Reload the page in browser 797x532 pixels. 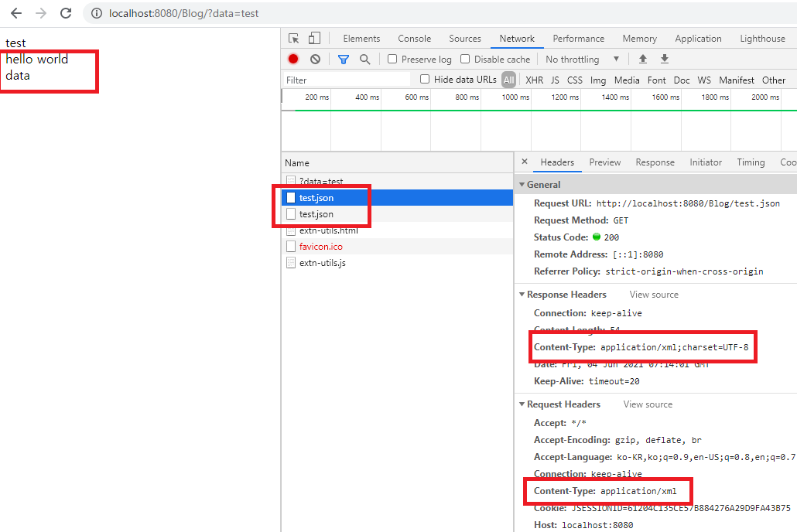coord(66,13)
